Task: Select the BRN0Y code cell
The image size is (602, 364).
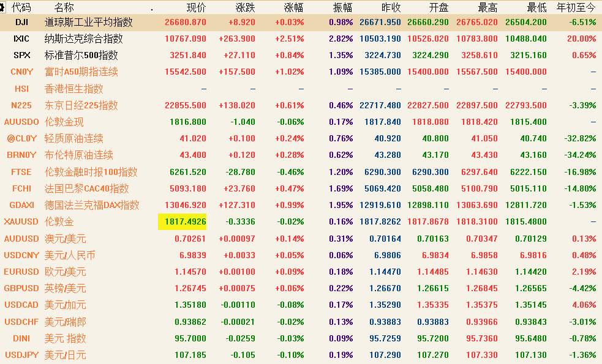Action: [x=21, y=155]
